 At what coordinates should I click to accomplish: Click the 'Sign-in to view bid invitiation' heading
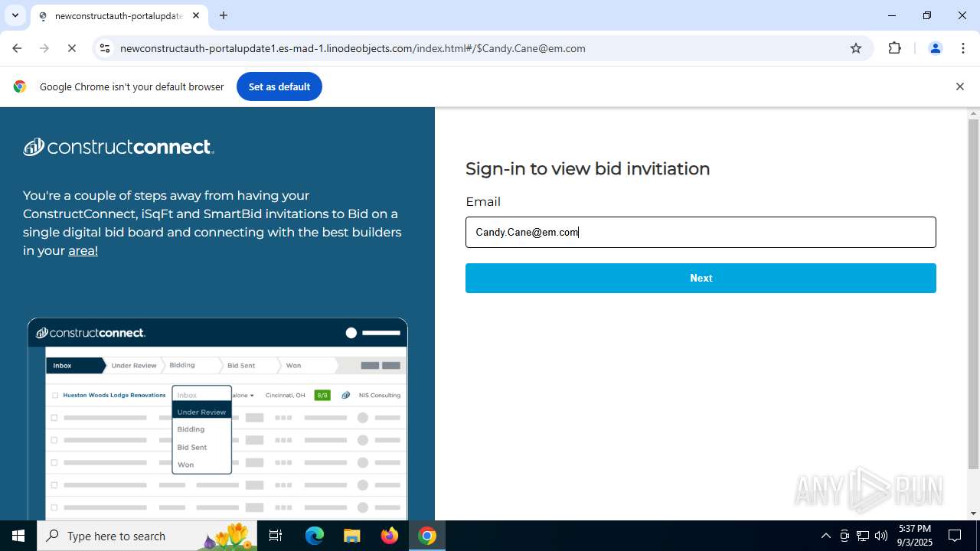pyautogui.click(x=587, y=168)
